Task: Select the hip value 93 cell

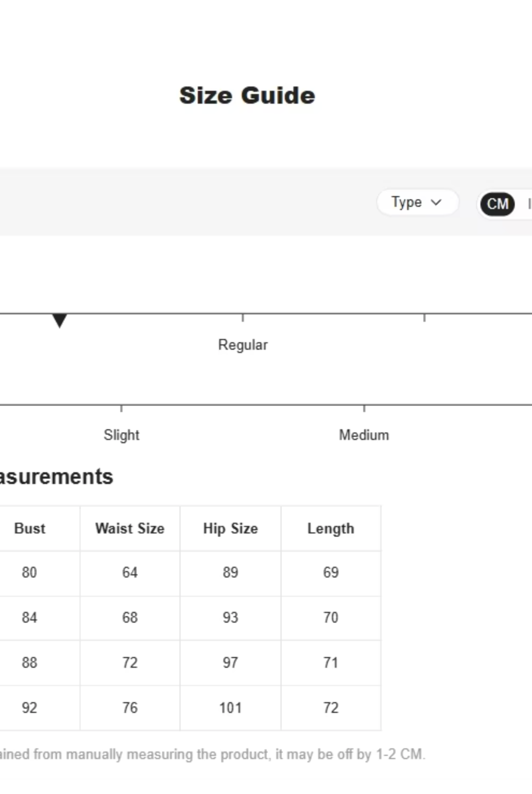Action: (x=230, y=618)
